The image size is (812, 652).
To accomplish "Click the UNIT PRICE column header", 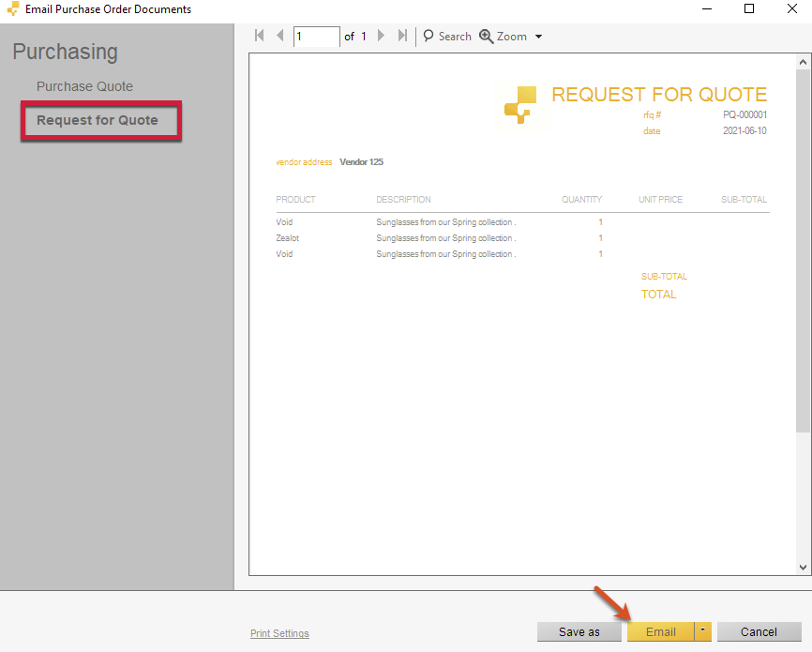I will (660, 200).
